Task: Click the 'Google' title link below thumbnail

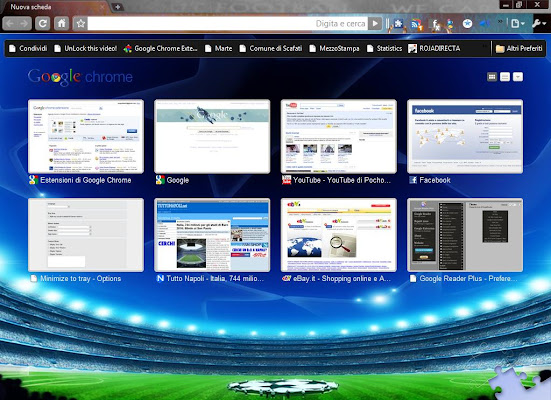Action: point(178,180)
